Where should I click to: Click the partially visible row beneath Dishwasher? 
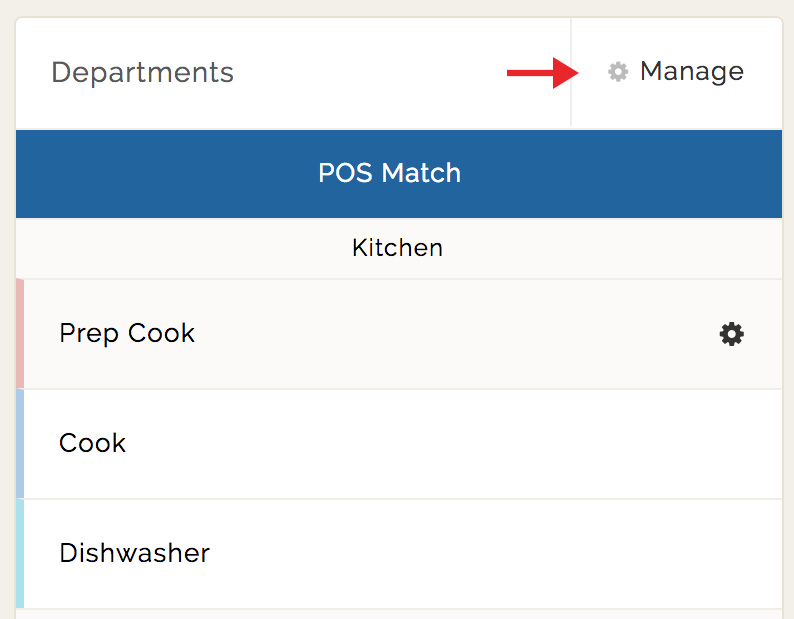(399, 614)
